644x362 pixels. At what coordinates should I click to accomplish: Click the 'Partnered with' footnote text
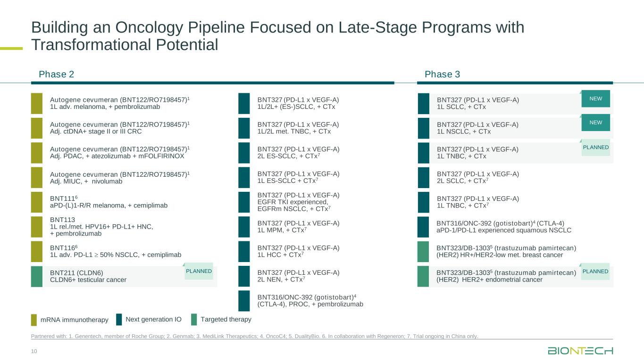tap(254, 336)
